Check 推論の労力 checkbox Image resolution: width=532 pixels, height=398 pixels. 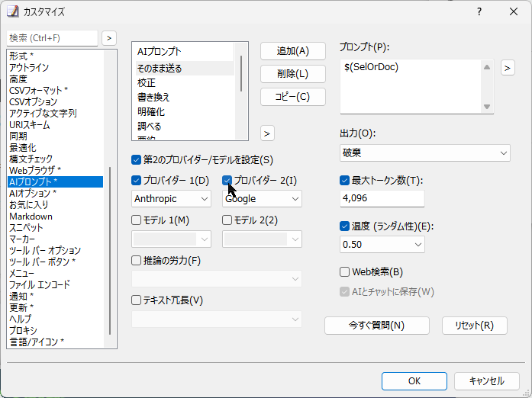pos(136,260)
